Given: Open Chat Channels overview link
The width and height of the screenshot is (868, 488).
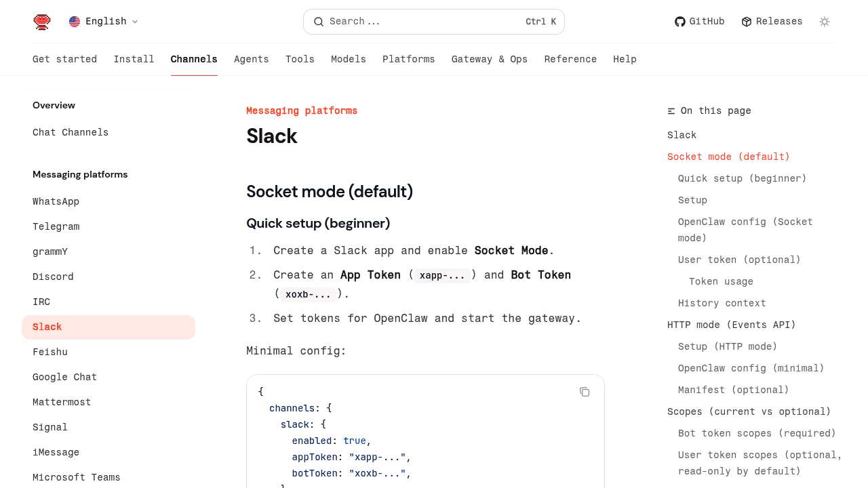Looking at the screenshot, I should (71, 132).
